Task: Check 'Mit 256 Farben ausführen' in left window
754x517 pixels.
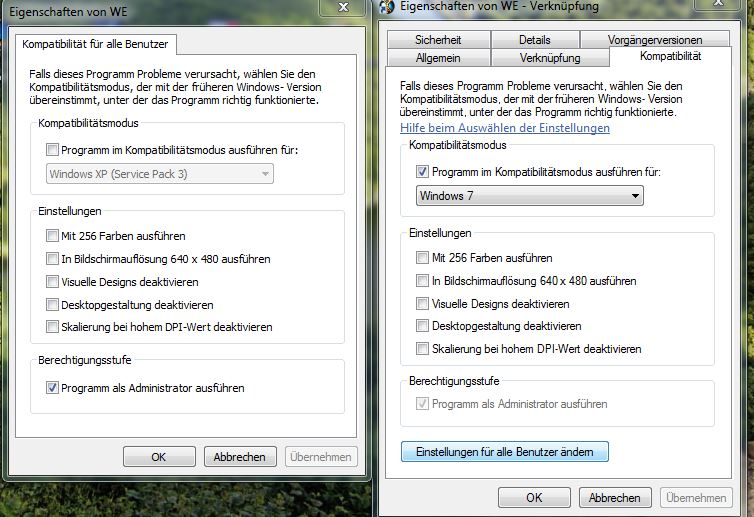Action: coord(52,236)
